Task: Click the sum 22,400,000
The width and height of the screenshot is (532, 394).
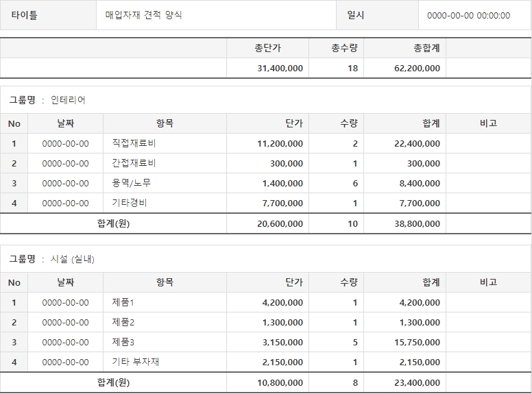Action: click(x=417, y=144)
